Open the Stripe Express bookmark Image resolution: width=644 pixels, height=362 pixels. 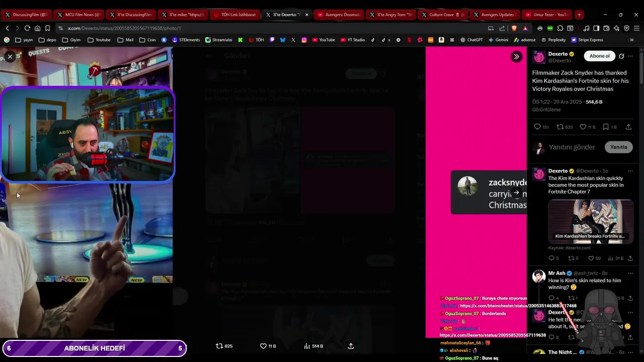point(587,40)
